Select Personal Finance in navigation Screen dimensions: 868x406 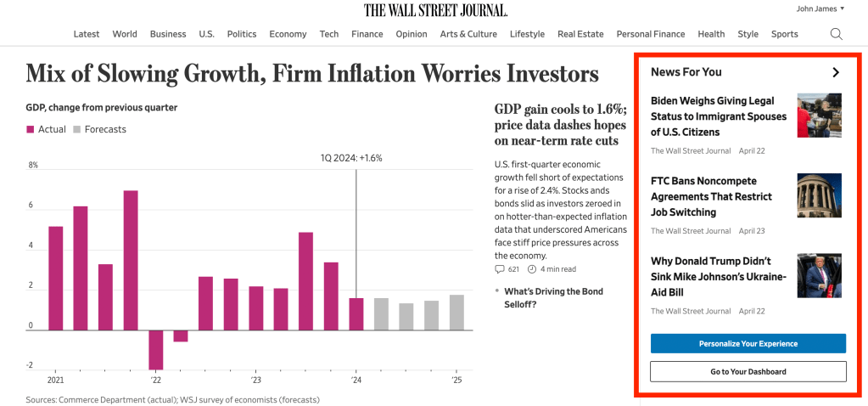coord(650,34)
